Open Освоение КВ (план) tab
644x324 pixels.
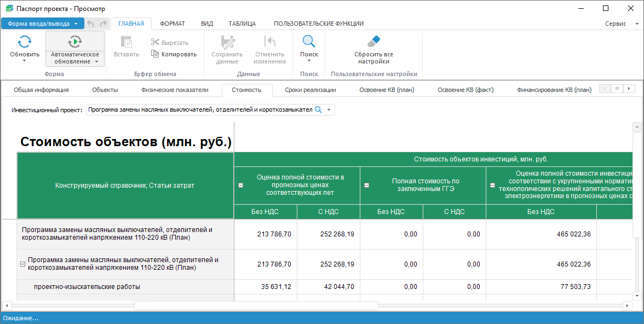pos(387,90)
